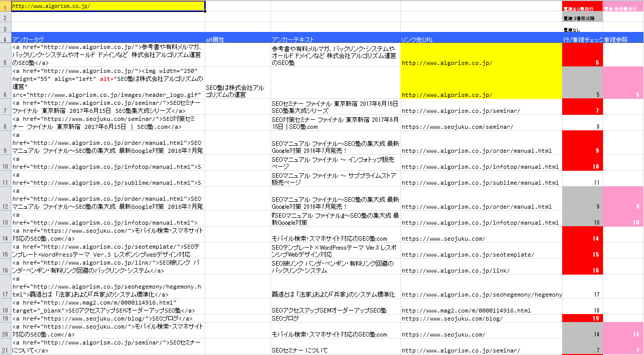
Task: Click the pink cell with value 10
Action: pos(623,219)
